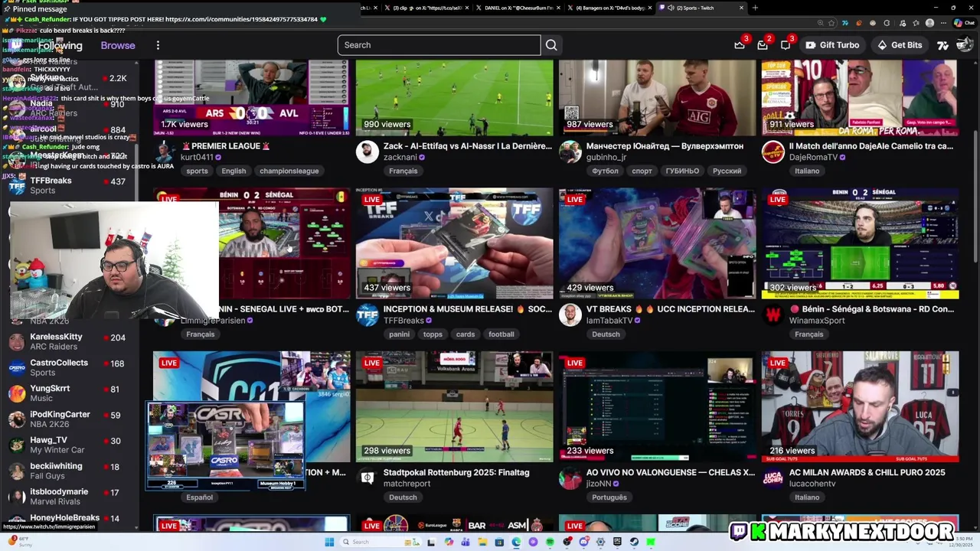Image resolution: width=980 pixels, height=551 pixels.
Task: Click the jizoNN channel avatar
Action: click(x=570, y=478)
